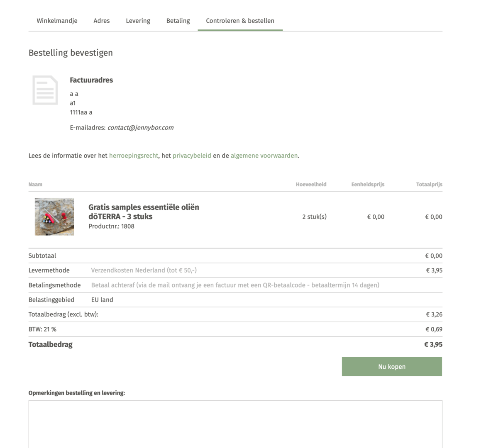Click the Controleren & bestellen tab
Screen dimensions: 491x448
[240, 21]
